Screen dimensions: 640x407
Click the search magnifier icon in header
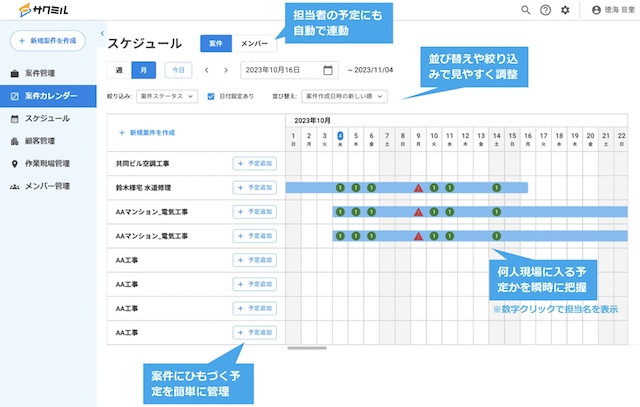526,10
